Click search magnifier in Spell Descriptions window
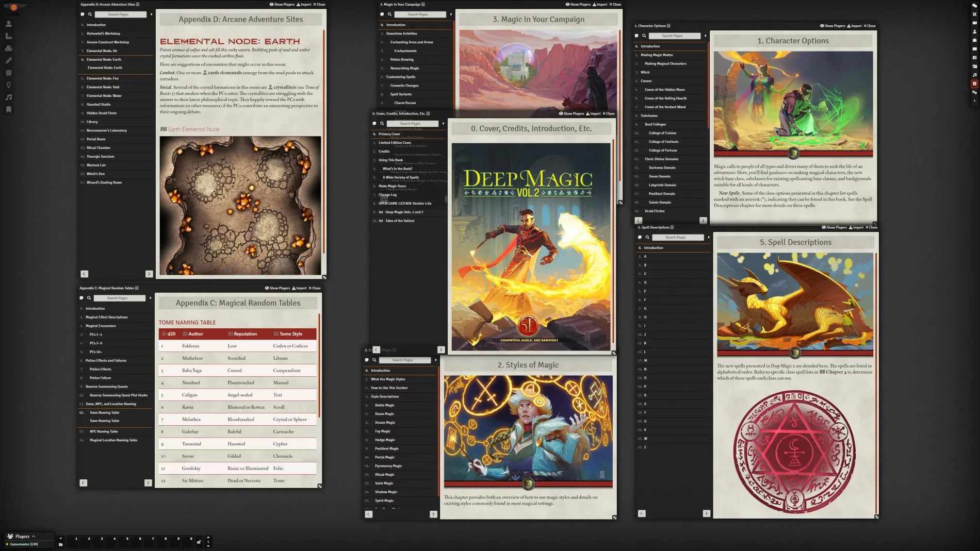Image resolution: width=980 pixels, height=551 pixels. [x=647, y=237]
